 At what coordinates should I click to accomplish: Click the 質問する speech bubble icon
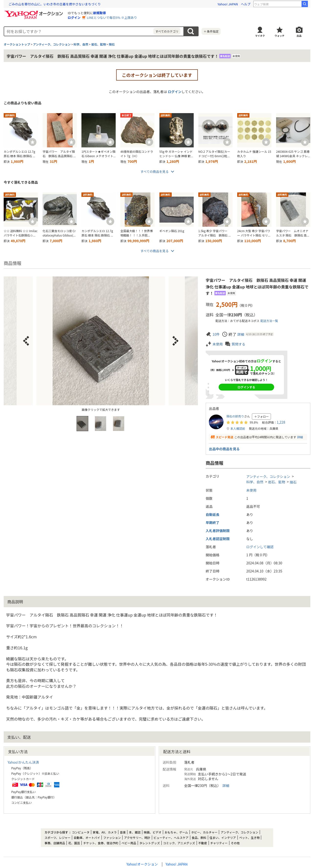[227, 344]
